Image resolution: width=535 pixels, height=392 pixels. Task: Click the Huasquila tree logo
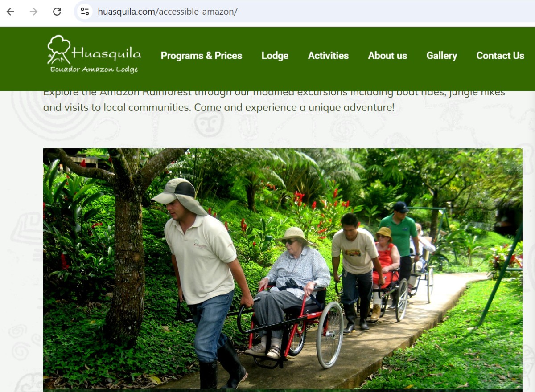point(59,49)
